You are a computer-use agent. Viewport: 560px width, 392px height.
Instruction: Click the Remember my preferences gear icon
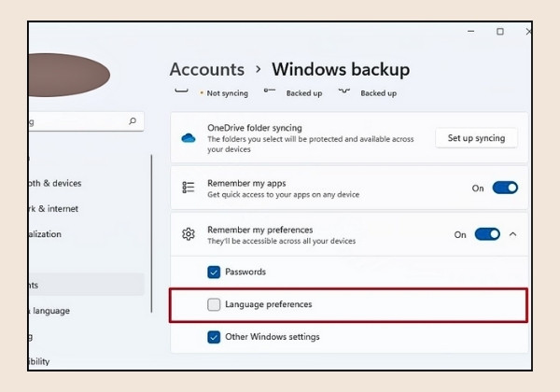point(189,234)
